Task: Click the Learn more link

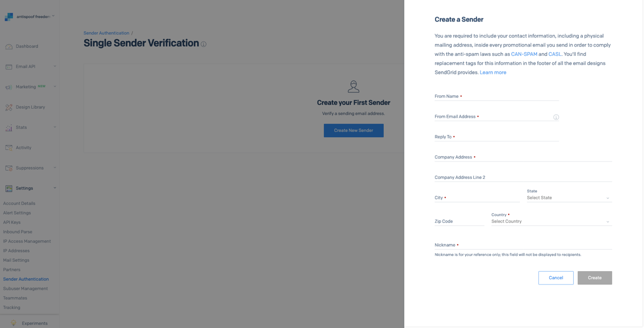Action: [493, 73]
